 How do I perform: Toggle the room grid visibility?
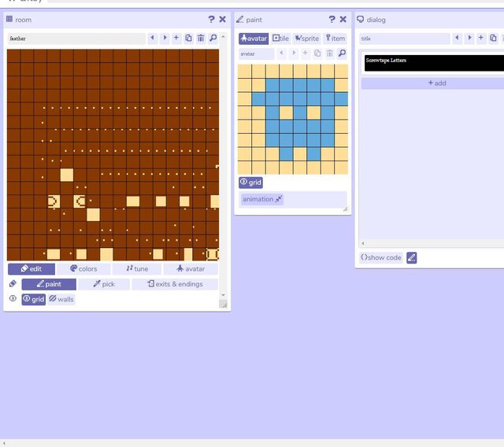click(x=33, y=299)
